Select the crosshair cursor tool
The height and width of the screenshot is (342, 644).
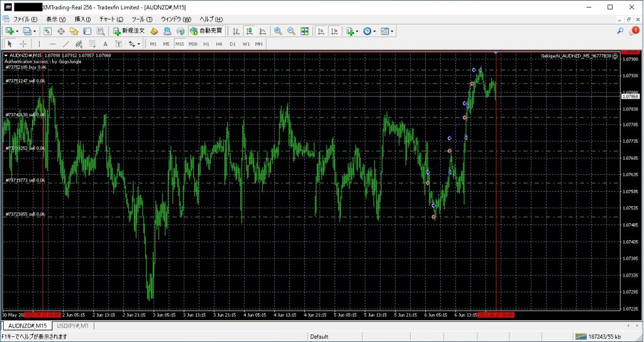point(23,44)
